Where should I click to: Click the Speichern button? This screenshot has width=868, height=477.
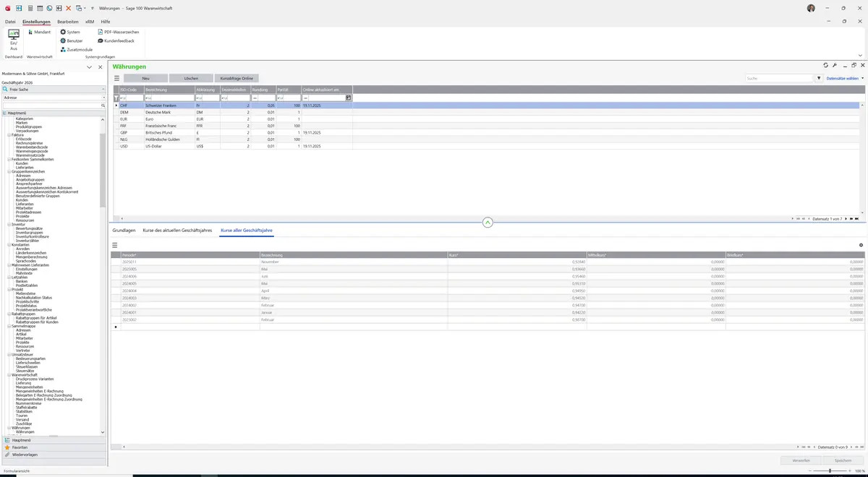point(843,460)
